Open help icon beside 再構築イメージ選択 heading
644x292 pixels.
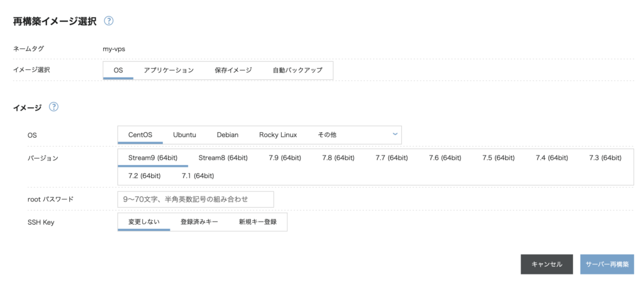(108, 21)
